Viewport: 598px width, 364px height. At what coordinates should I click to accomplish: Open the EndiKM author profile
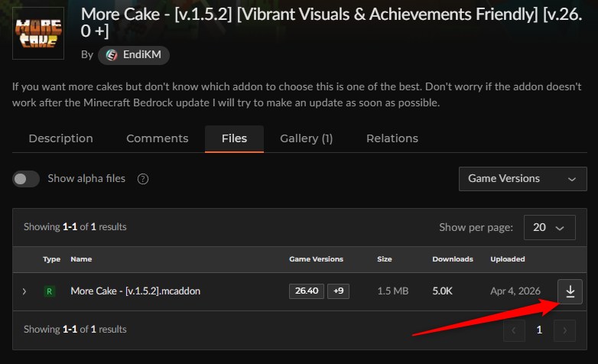click(x=134, y=55)
